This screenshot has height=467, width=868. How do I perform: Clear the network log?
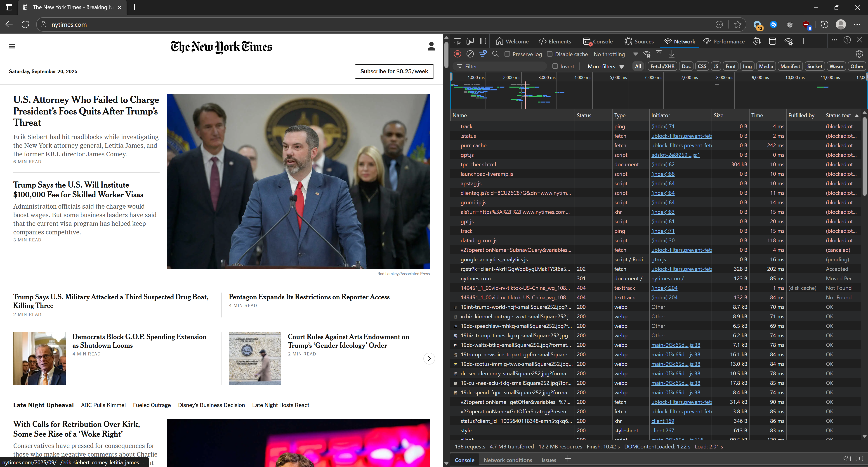470,54
